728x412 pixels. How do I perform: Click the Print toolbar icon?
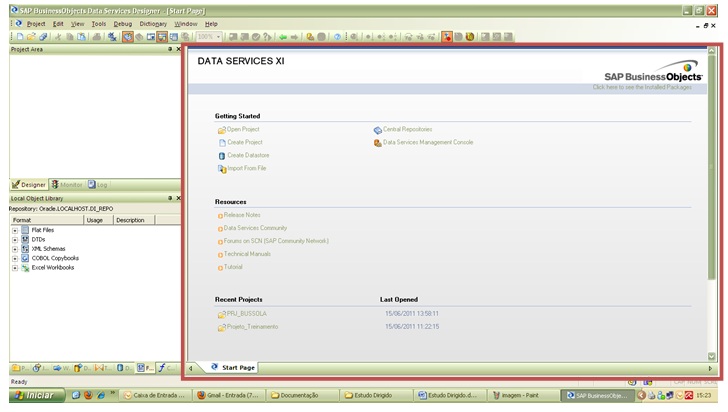97,37
